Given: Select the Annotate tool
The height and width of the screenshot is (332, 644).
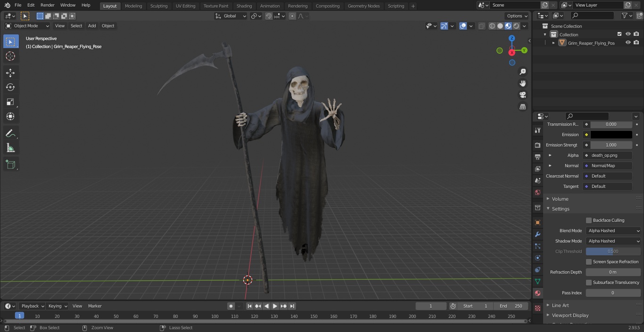Looking at the screenshot, I should coord(10,134).
